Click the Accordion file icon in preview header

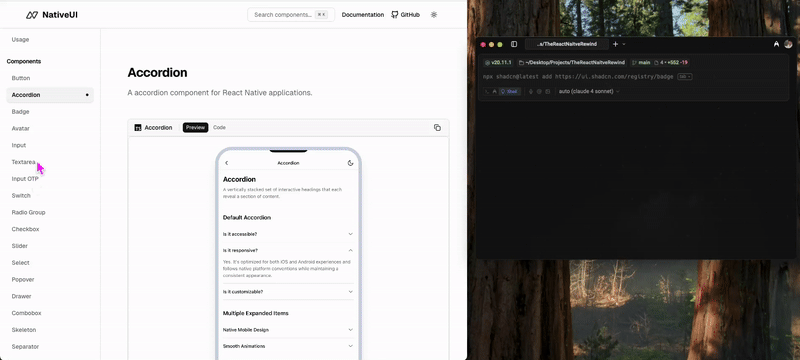click(x=138, y=127)
